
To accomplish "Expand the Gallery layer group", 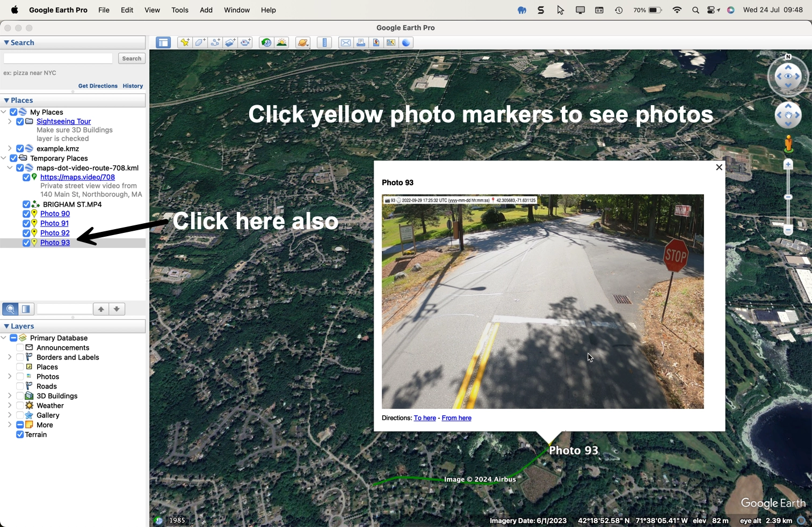I will [x=10, y=415].
